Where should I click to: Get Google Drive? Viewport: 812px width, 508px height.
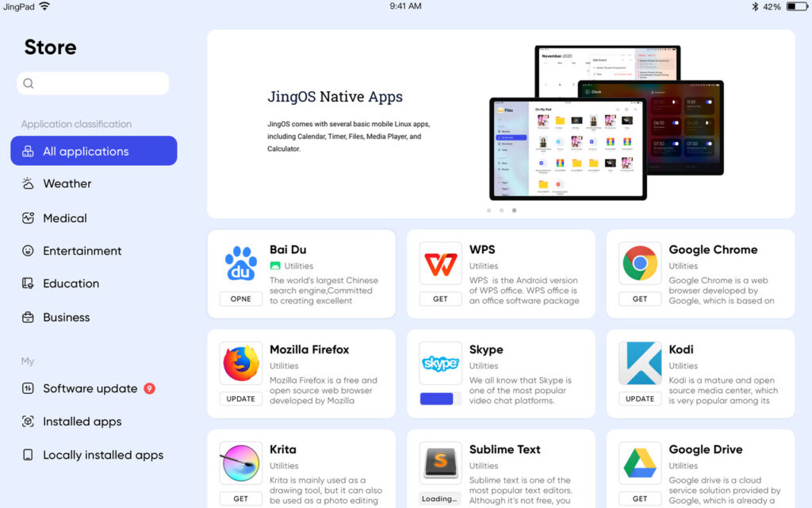tap(640, 498)
